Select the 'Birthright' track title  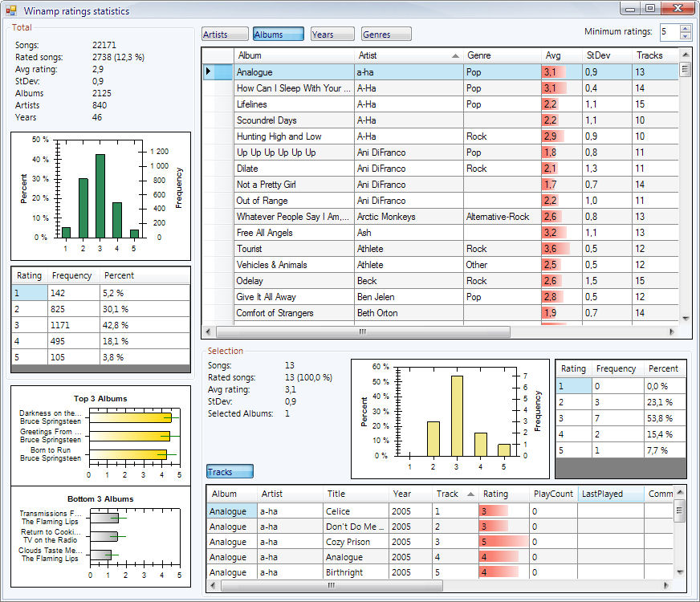[356, 572]
